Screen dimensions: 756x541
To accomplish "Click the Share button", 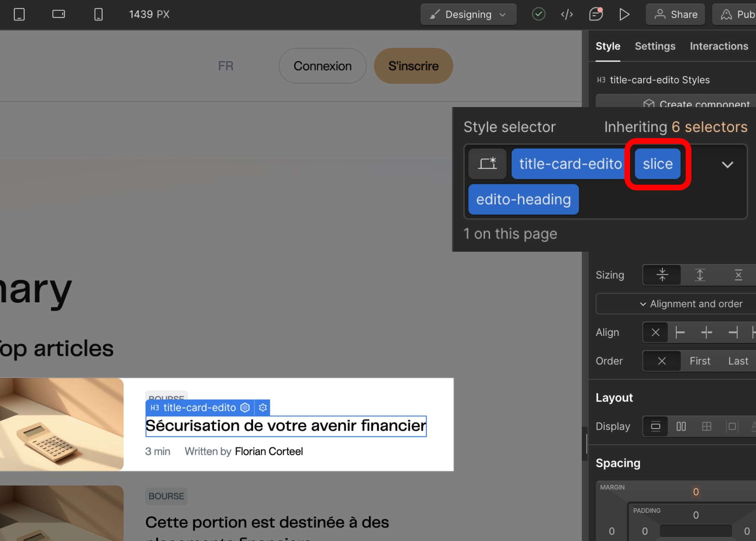I will pyautogui.click(x=675, y=15).
